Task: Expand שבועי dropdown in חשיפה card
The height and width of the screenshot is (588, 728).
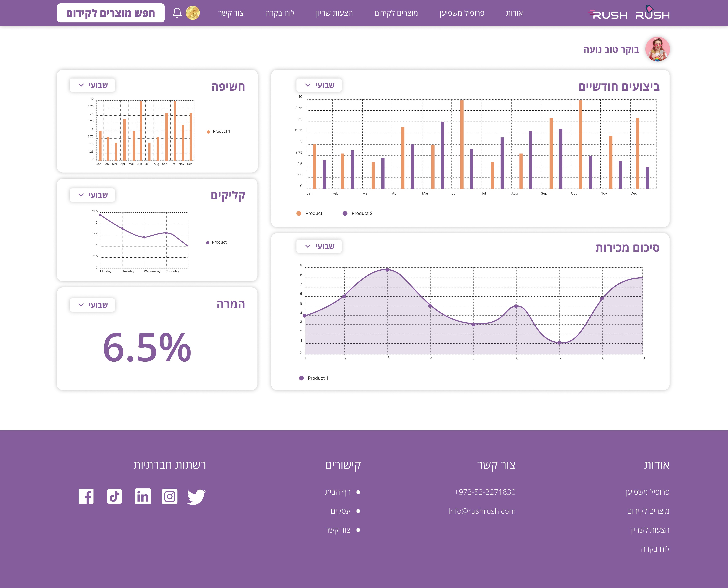Action: (x=92, y=85)
